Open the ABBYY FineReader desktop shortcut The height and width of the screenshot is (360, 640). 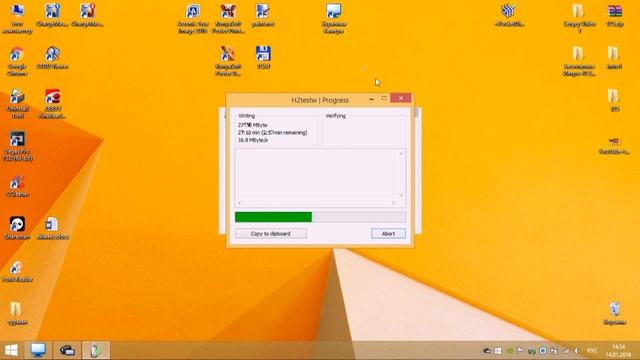[x=52, y=104]
